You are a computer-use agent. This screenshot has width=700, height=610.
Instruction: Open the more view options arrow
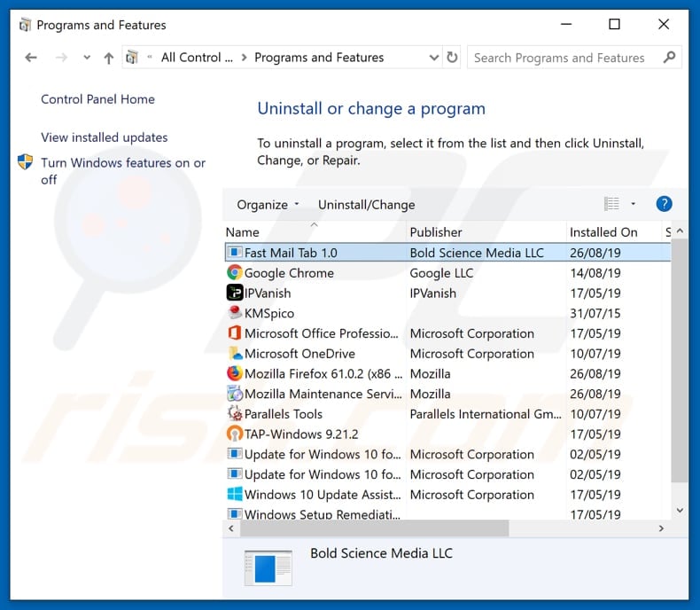coord(633,204)
